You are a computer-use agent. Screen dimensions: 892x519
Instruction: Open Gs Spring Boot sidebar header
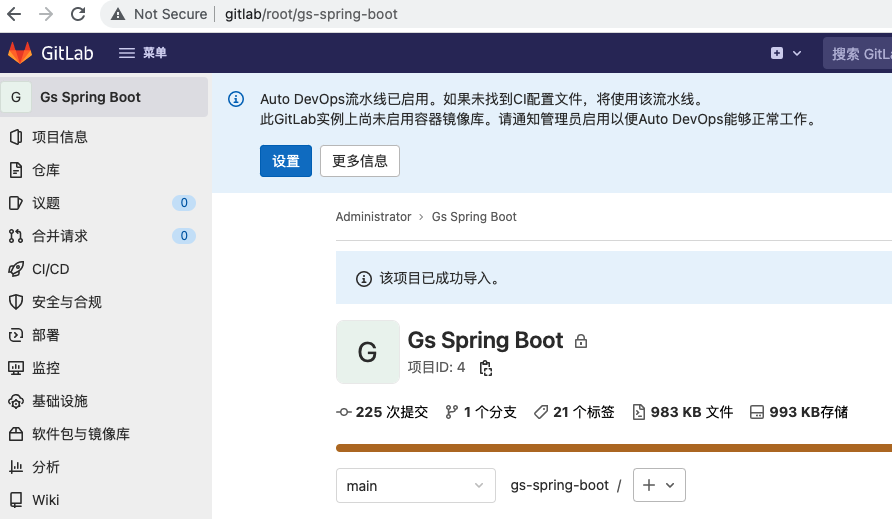pos(104,97)
